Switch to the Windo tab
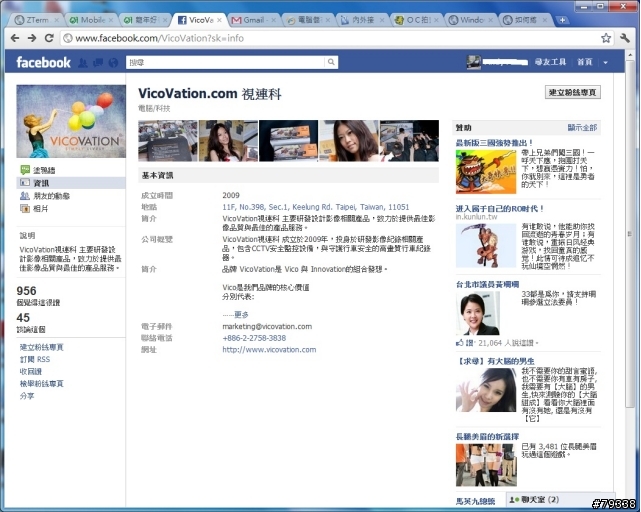 click(x=470, y=20)
